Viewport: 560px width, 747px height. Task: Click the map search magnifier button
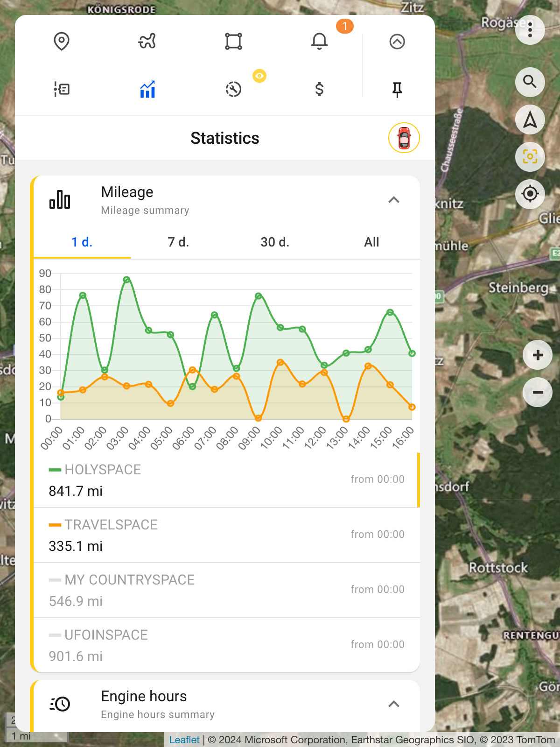[530, 82]
